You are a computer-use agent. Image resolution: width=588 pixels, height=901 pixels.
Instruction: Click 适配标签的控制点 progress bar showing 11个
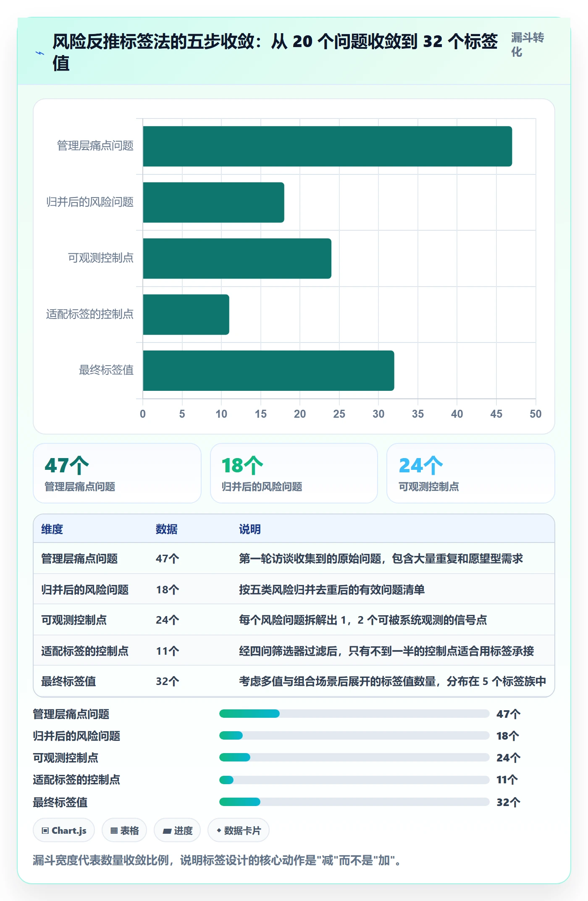pyautogui.click(x=354, y=780)
